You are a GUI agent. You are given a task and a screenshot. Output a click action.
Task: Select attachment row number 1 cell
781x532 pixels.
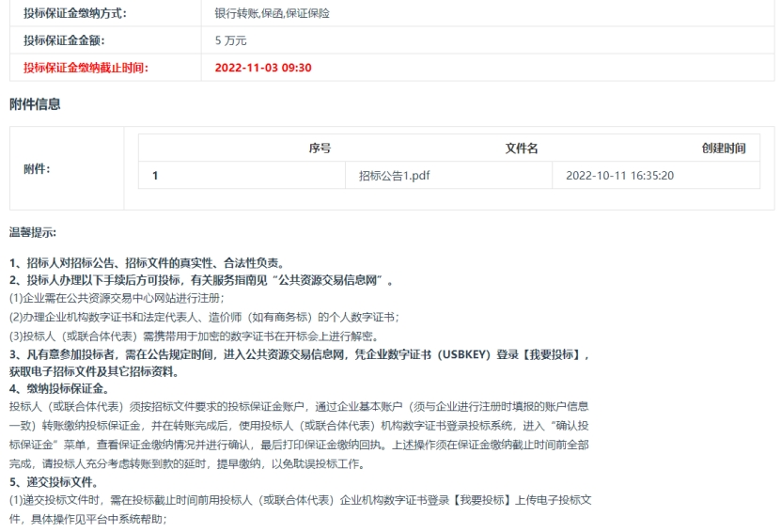coord(155,175)
